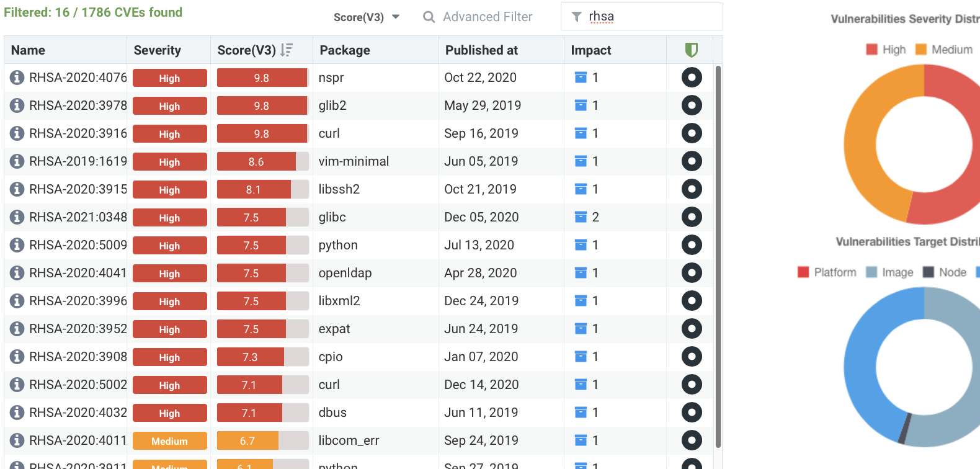Toggle the circle button in dbus row

691,413
